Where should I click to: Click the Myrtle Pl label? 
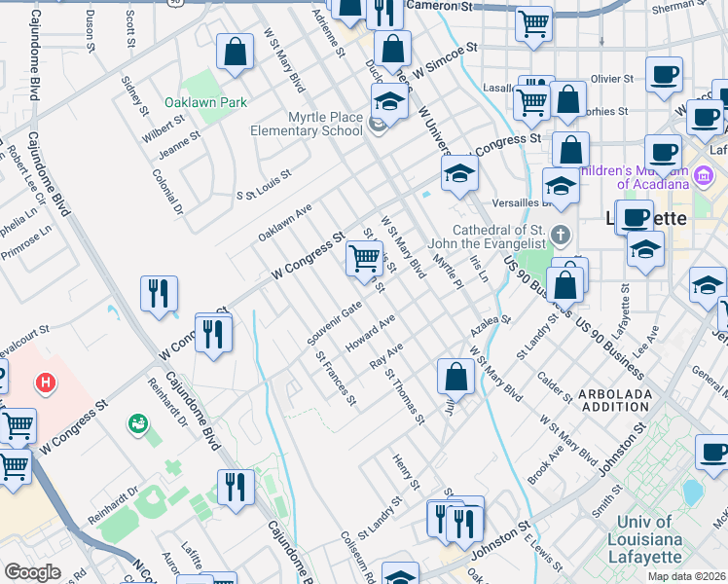pos(448,272)
